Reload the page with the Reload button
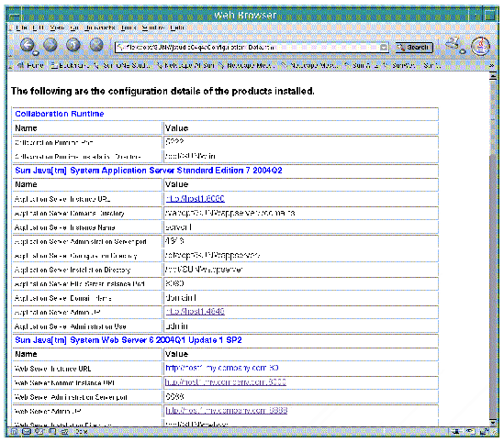Viewport: 504px width, 442px height. [73, 45]
